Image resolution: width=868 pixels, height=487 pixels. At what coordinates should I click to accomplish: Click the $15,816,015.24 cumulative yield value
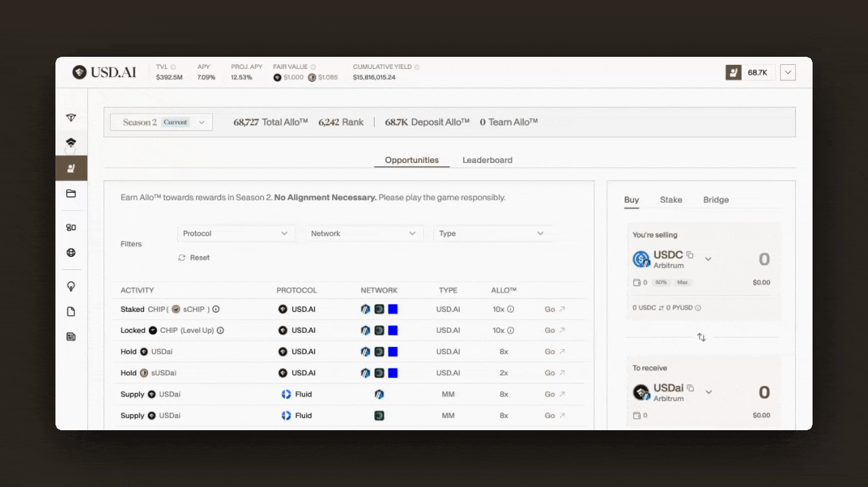[374, 77]
